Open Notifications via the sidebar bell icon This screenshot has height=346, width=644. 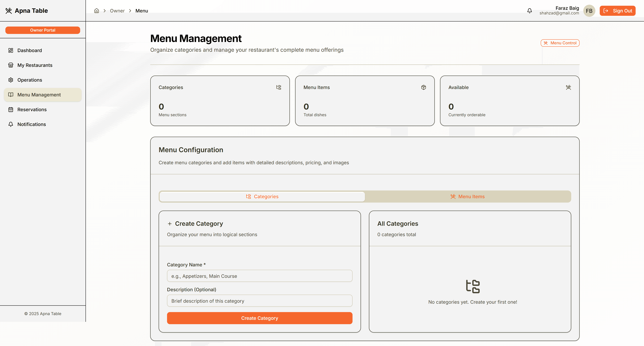point(11,124)
